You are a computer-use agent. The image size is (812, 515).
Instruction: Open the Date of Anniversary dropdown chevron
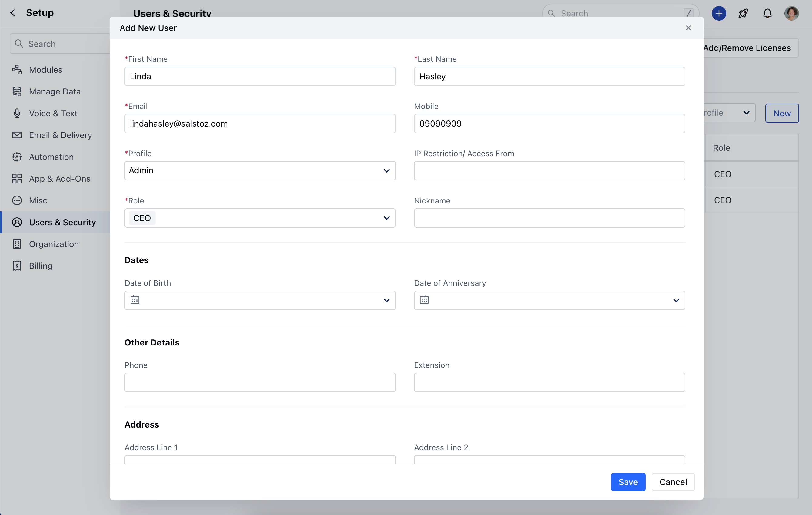click(x=676, y=300)
